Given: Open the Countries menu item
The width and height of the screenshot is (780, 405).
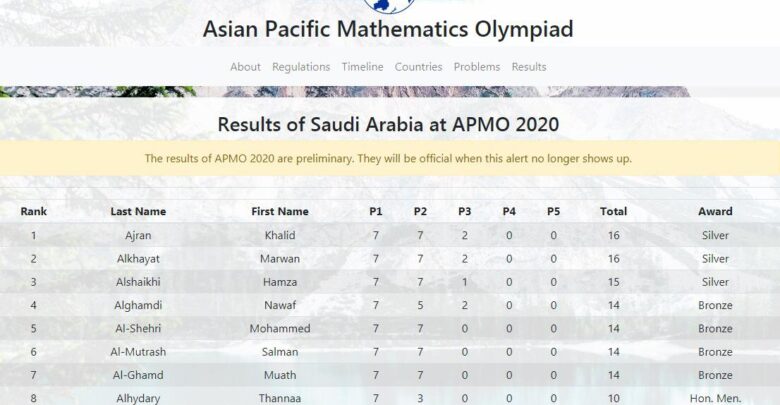Looking at the screenshot, I should point(418,67).
